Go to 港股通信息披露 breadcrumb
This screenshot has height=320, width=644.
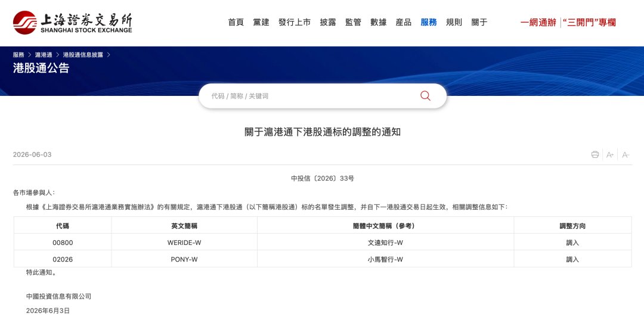click(x=83, y=55)
